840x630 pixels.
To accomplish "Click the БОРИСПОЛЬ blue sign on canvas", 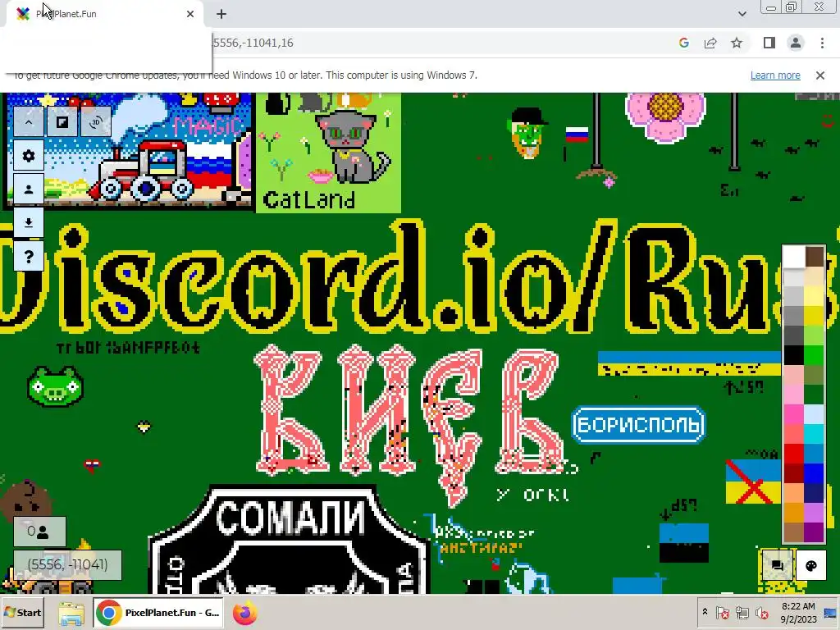I will click(x=638, y=425).
